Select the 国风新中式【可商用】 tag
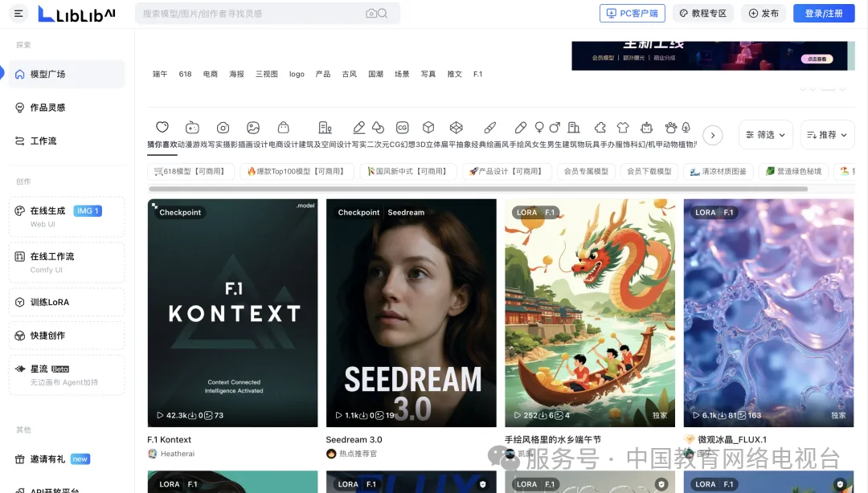 coord(408,172)
